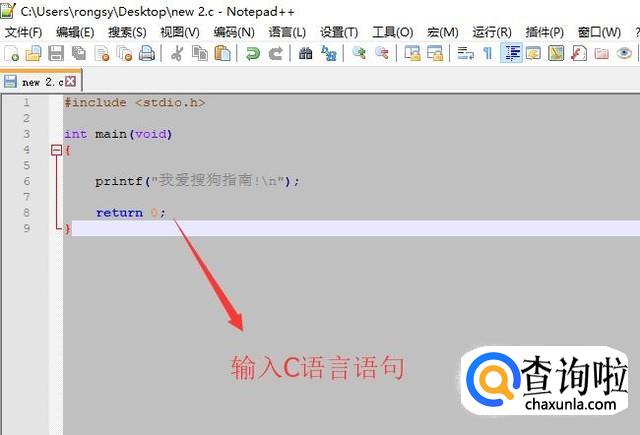
Task: Open 工具(O) menu
Action: [x=393, y=32]
